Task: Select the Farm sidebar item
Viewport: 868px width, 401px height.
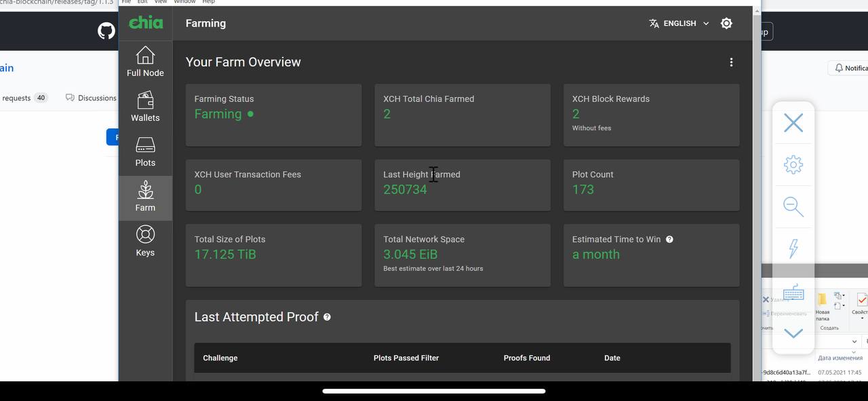Action: [145, 197]
